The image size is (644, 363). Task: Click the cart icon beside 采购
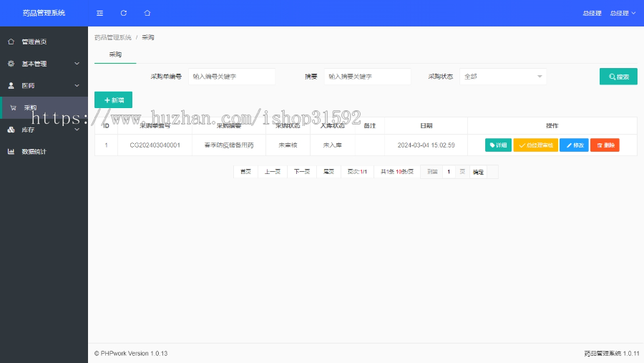click(13, 107)
